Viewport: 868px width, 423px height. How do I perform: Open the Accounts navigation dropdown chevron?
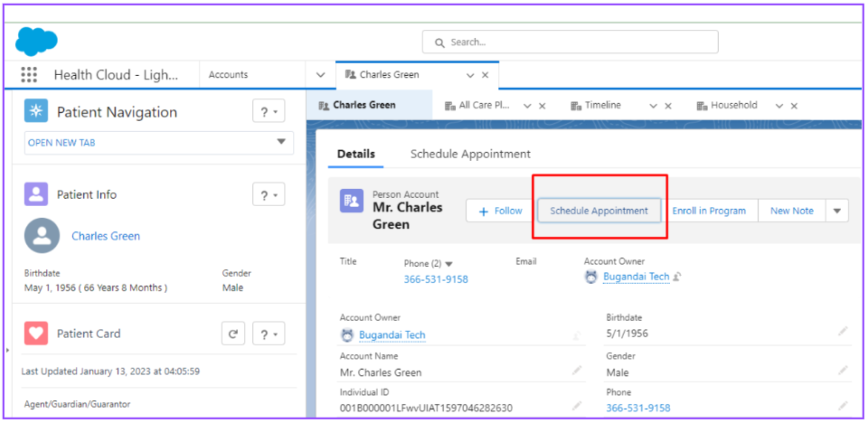click(x=320, y=75)
